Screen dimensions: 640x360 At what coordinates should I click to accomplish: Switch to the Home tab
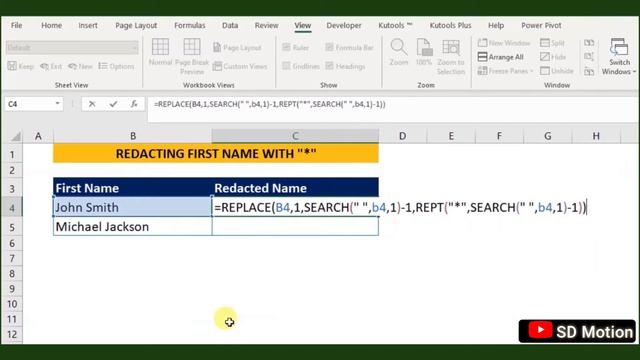[x=51, y=25]
